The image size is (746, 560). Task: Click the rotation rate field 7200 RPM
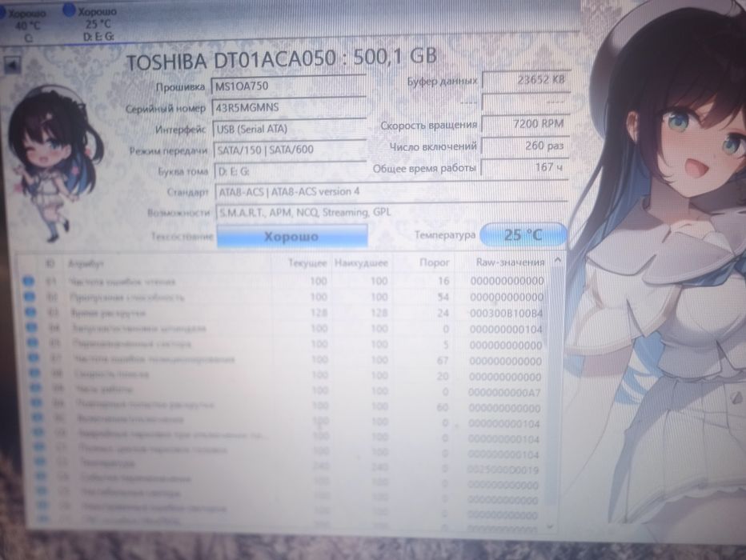[525, 124]
